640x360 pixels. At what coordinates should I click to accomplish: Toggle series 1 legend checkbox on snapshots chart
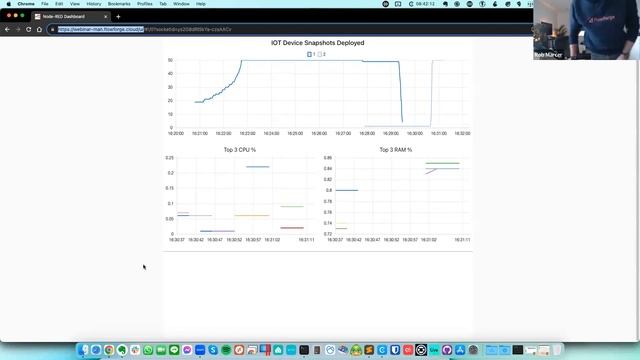pos(309,54)
